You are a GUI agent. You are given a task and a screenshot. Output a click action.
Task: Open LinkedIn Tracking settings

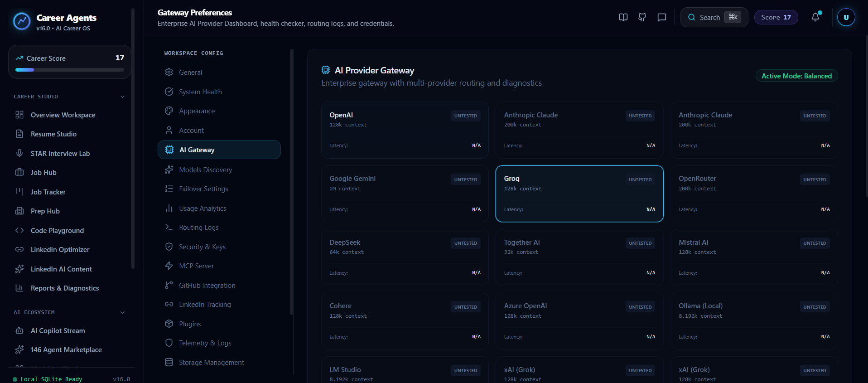pos(219,304)
